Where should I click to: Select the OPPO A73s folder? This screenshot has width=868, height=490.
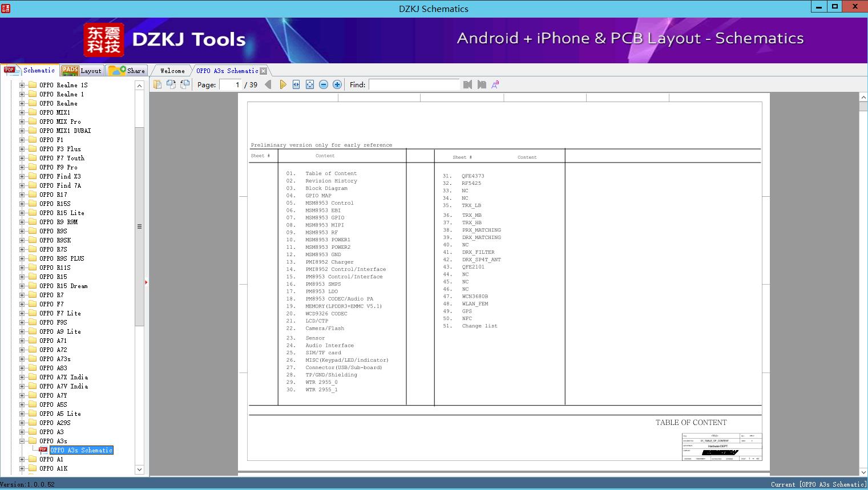pos(55,359)
